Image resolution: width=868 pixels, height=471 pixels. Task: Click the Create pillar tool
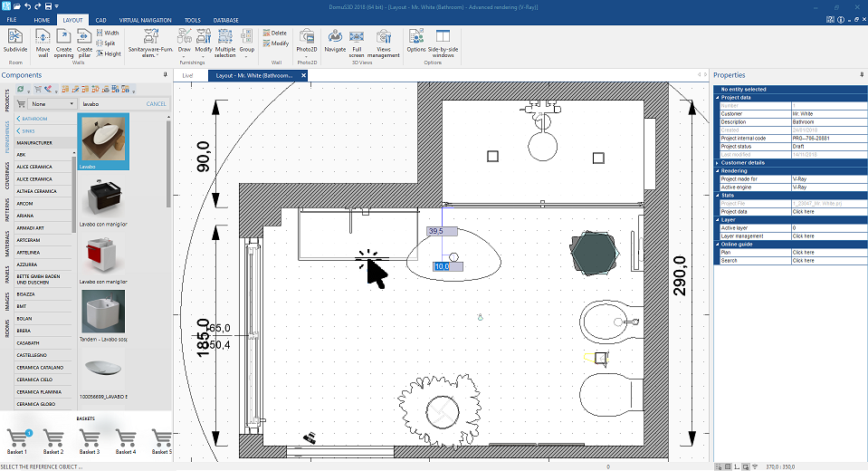84,43
